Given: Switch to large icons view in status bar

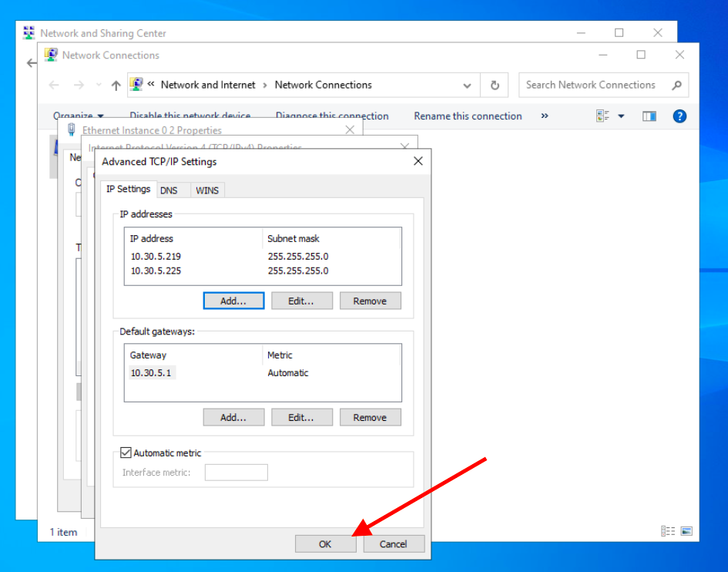Looking at the screenshot, I should (x=686, y=531).
